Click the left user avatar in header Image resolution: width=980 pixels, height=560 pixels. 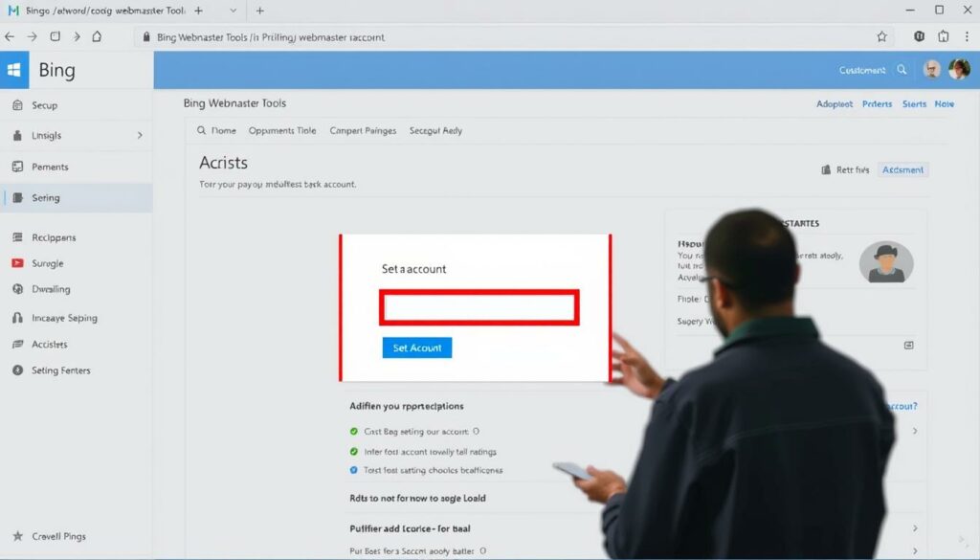point(932,69)
